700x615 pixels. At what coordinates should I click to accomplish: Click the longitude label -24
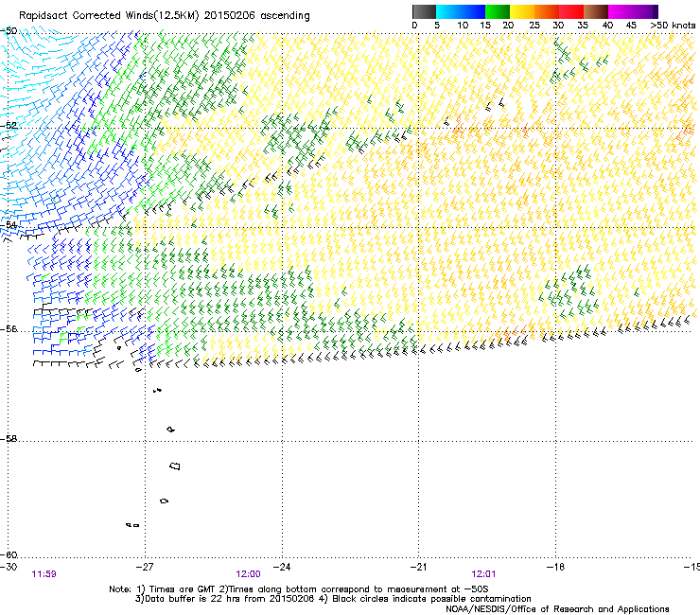[x=282, y=567]
